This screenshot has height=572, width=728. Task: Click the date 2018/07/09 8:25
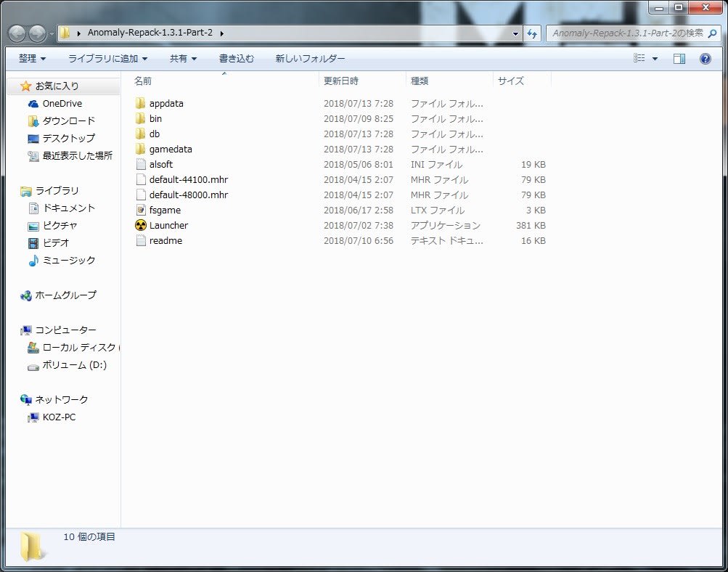359,118
